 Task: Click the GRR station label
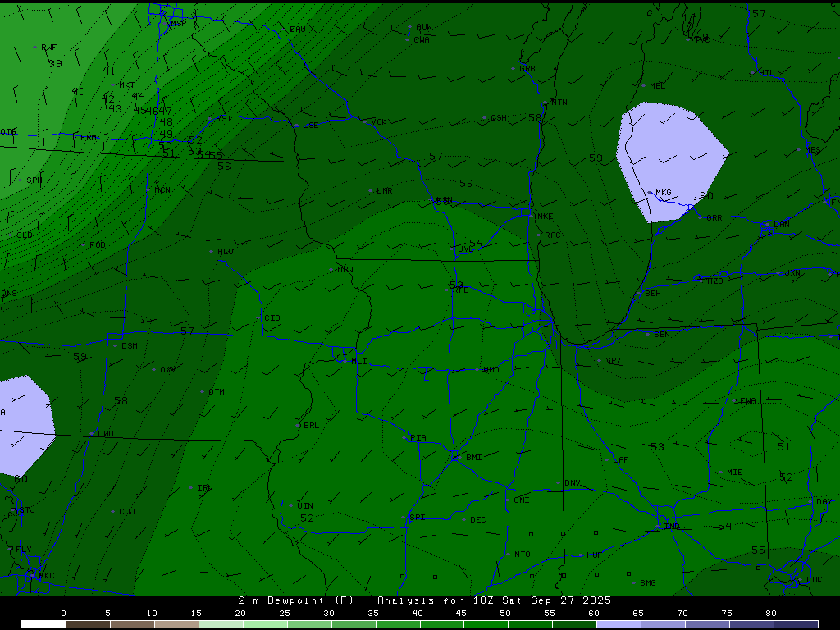(714, 218)
